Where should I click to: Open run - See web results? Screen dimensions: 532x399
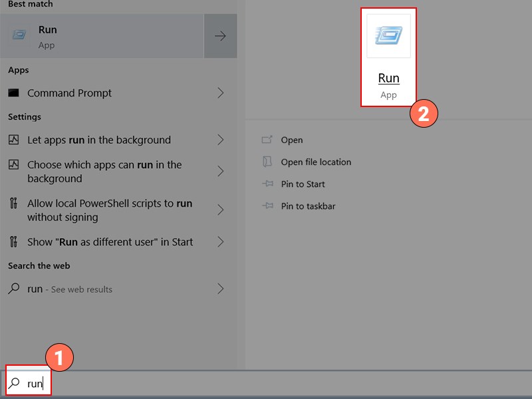coord(70,289)
